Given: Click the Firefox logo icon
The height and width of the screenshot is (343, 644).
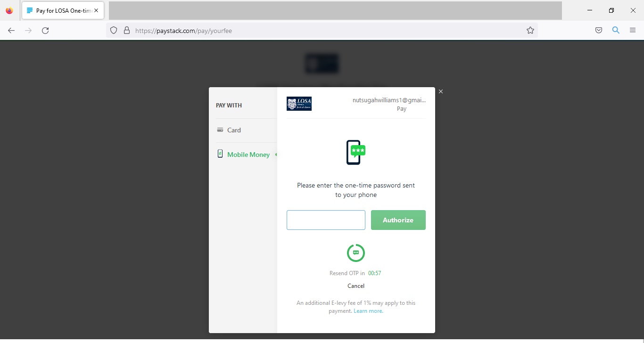Looking at the screenshot, I should pyautogui.click(x=9, y=10).
